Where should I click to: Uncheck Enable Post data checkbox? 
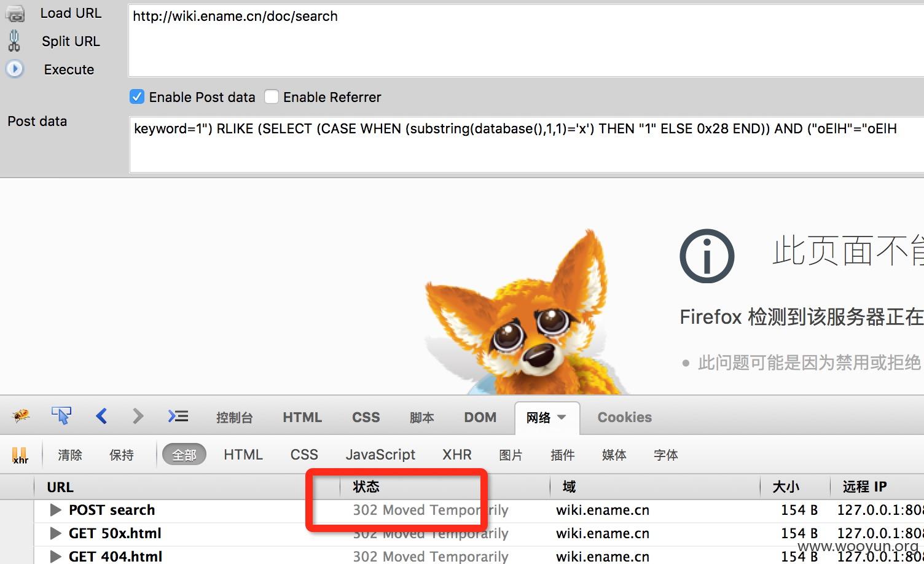(137, 97)
